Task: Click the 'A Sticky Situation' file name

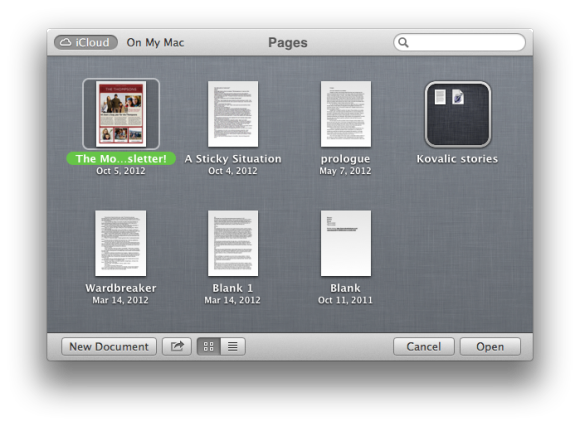Action: pyautogui.click(x=233, y=159)
